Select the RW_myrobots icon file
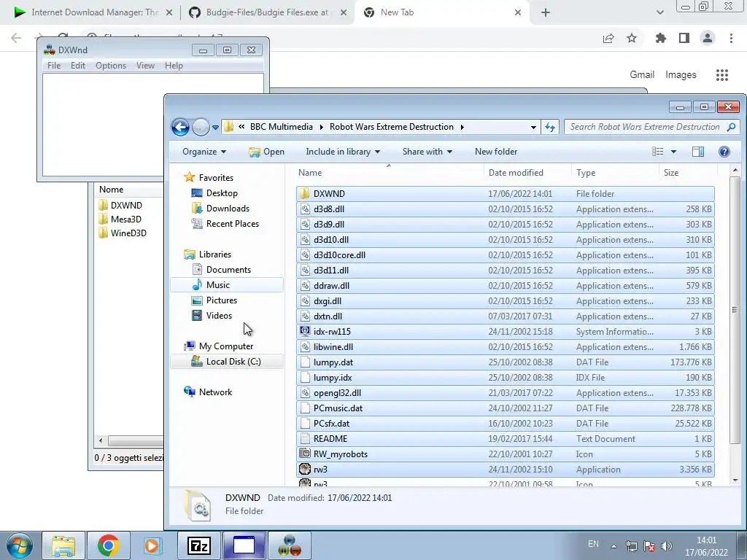The image size is (747, 560). [x=505, y=454]
